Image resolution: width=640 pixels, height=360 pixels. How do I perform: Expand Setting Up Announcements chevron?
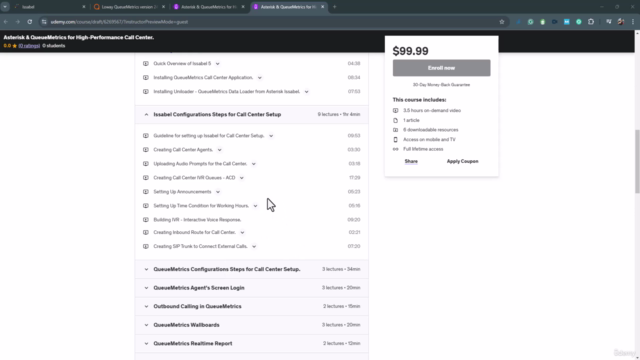218,192
